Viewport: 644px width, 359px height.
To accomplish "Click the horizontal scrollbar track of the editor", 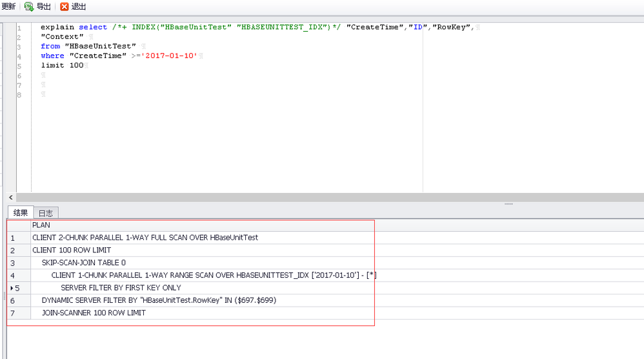I will coord(328,198).
